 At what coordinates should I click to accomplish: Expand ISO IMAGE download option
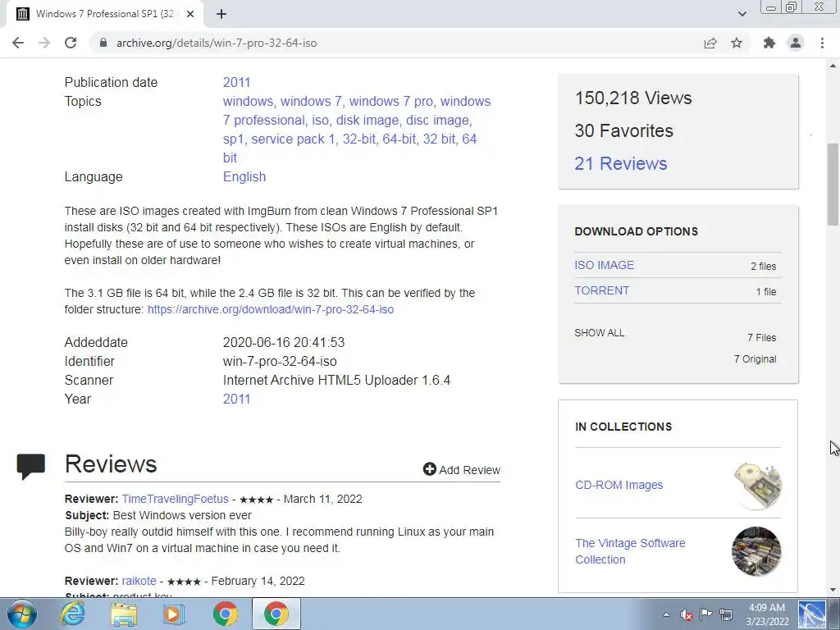[605, 265]
